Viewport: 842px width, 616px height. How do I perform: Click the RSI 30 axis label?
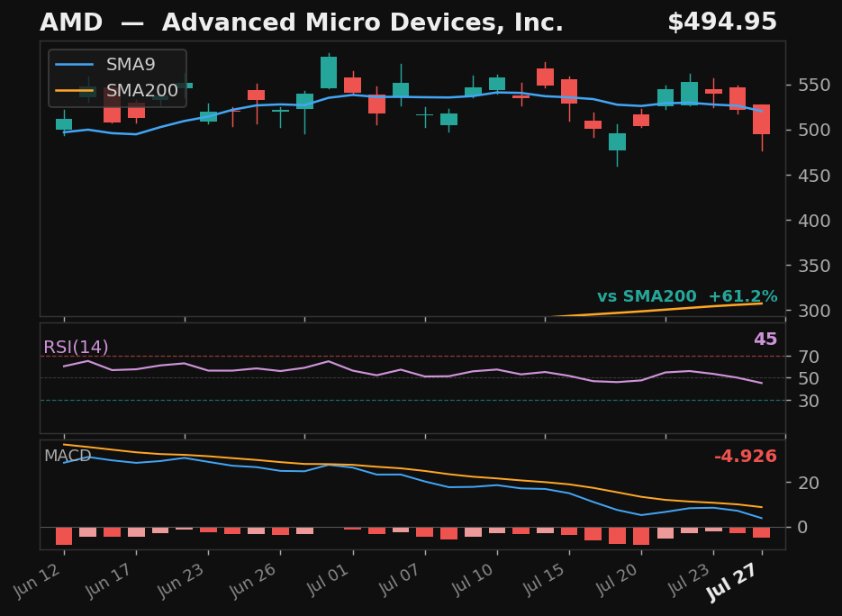[x=809, y=401]
